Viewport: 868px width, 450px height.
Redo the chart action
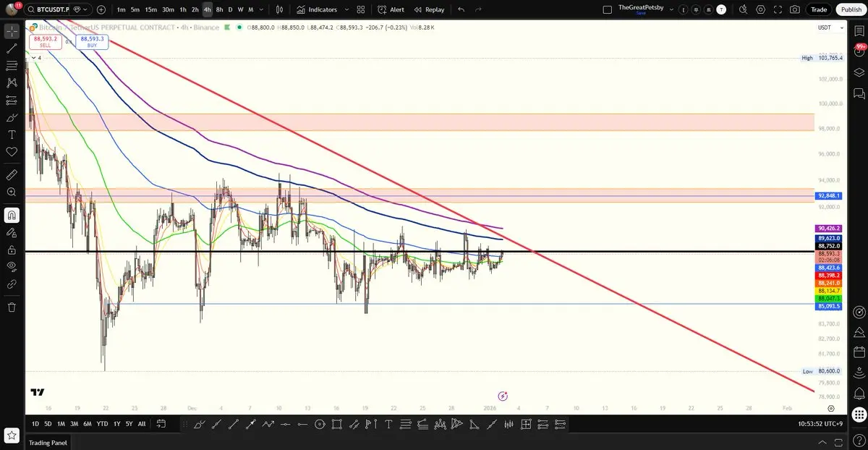478,9
